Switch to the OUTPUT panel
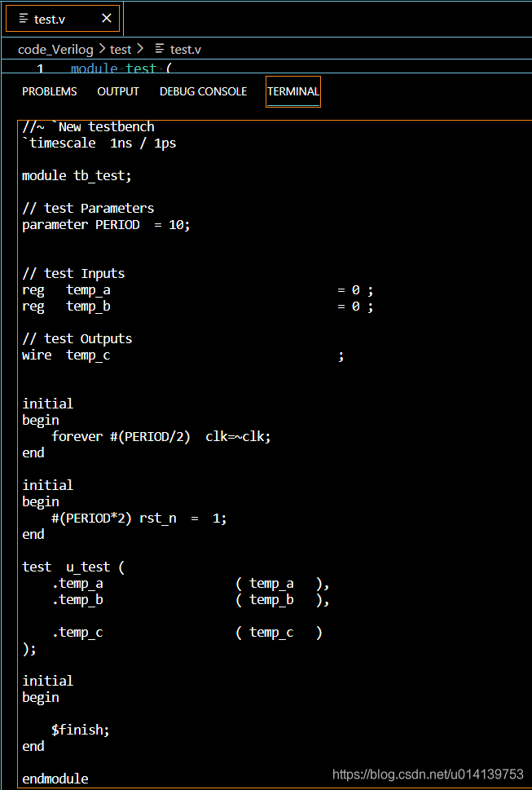 117,91
